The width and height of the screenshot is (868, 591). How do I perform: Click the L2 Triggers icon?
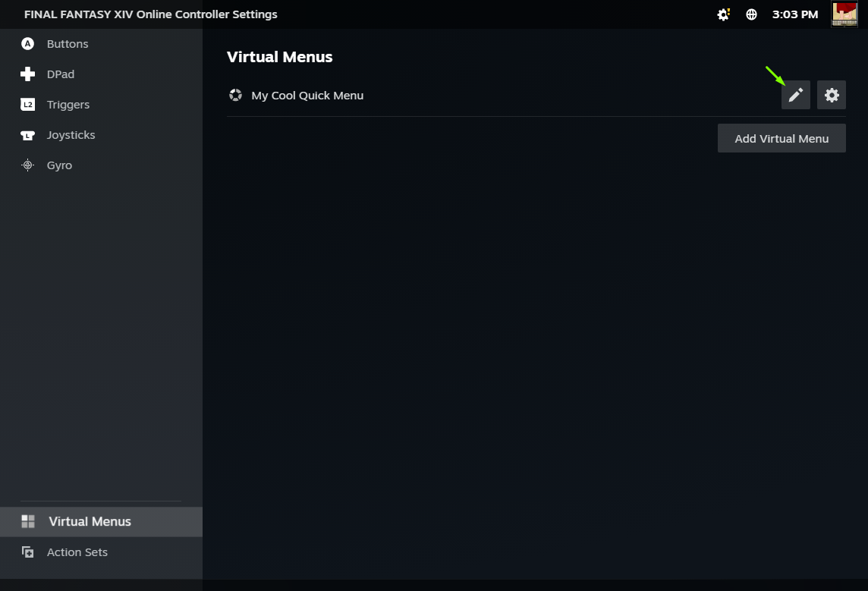coord(28,105)
